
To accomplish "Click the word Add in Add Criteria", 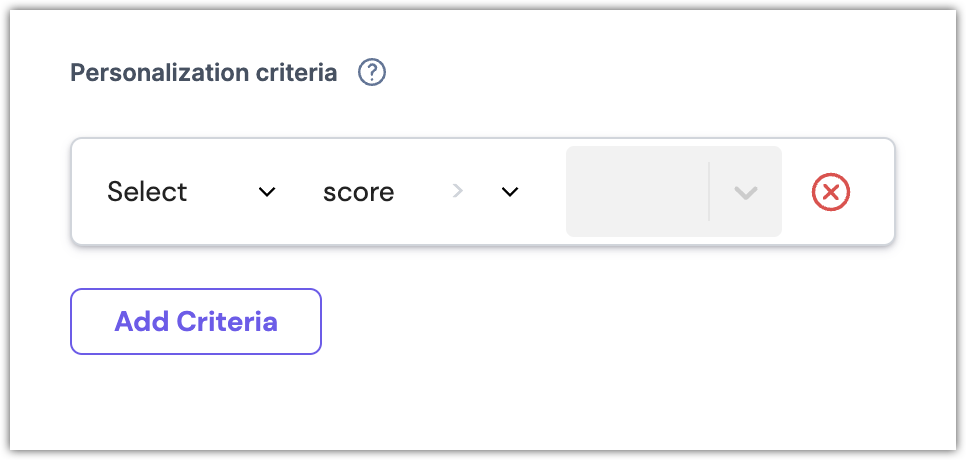I will pyautogui.click(x=141, y=322).
